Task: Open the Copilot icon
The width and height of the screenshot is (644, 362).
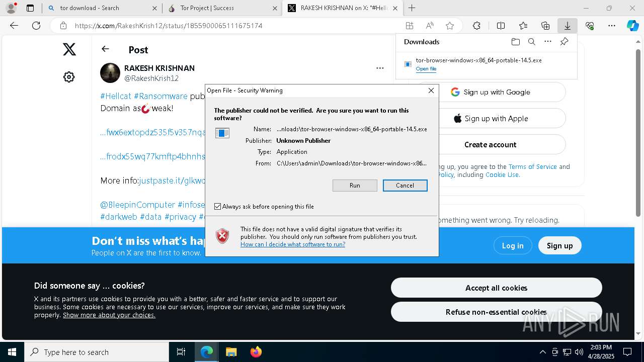Action: click(633, 26)
